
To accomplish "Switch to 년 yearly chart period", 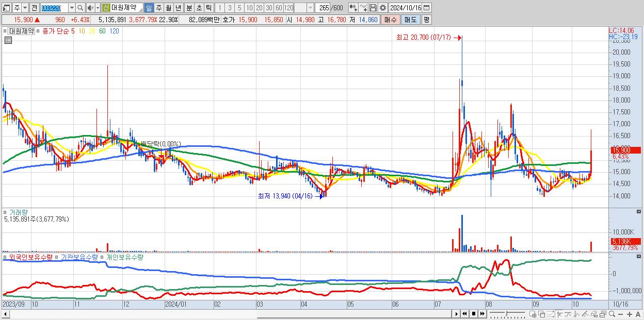I will point(178,8).
